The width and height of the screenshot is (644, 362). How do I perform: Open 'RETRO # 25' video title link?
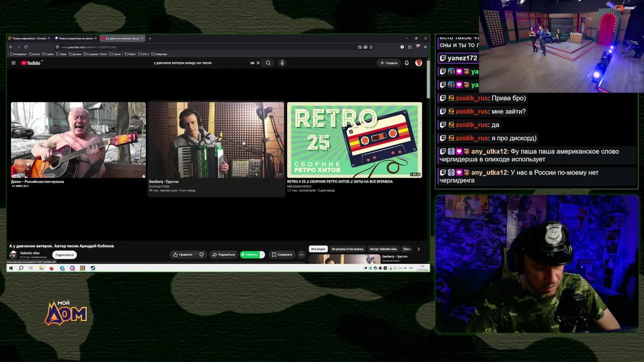coord(340,182)
